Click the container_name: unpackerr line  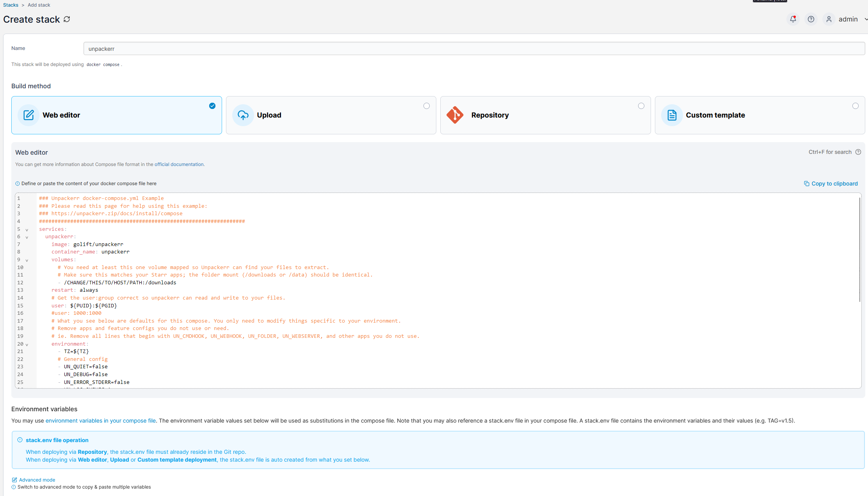(91, 252)
